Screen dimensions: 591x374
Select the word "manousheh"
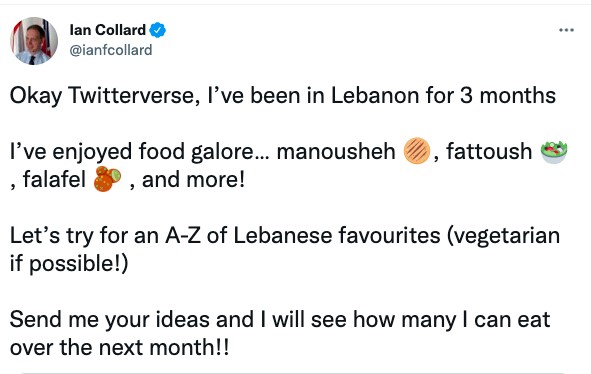point(336,152)
